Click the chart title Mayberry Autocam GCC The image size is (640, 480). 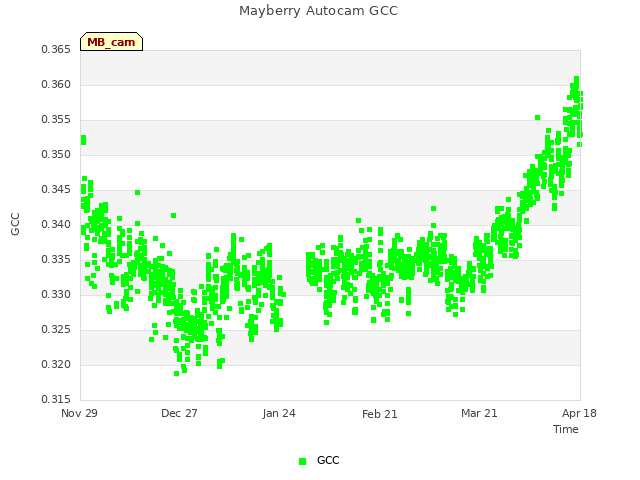[x=318, y=11]
